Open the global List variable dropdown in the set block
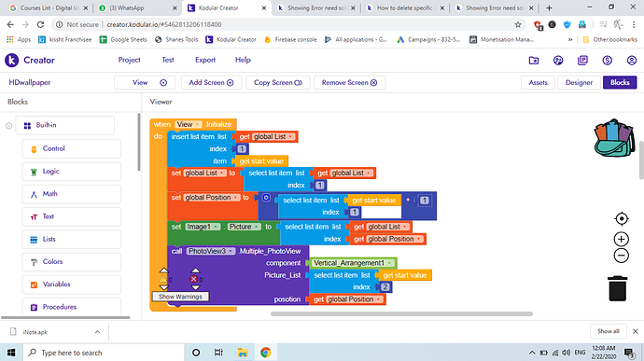 pos(204,173)
